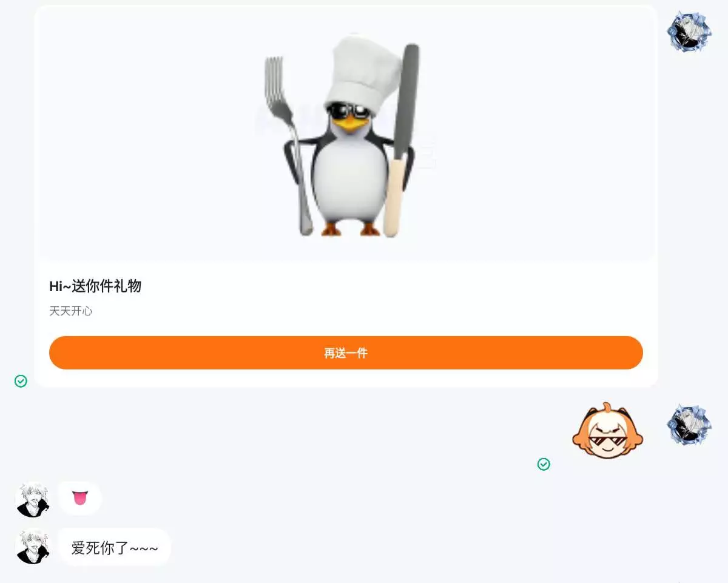This screenshot has width=728, height=583.
Task: Open the orange-haired sunglasses sticker
Action: click(x=607, y=431)
